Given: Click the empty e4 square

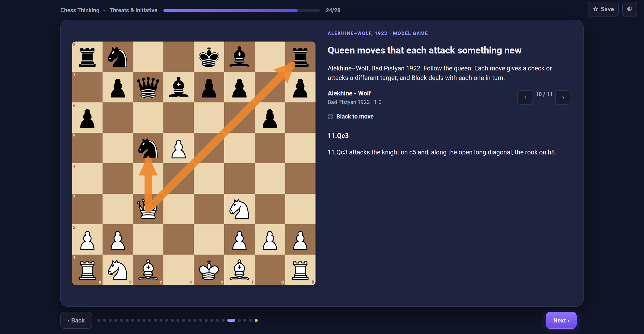Looking at the screenshot, I should coord(209,178).
